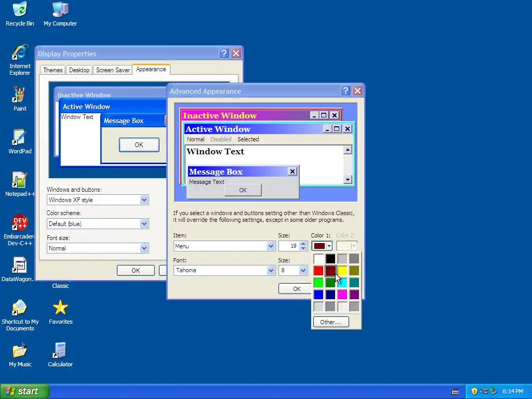The height and width of the screenshot is (399, 532).
Task: Click OK in Advanced Appearance dialog
Action: click(295, 288)
